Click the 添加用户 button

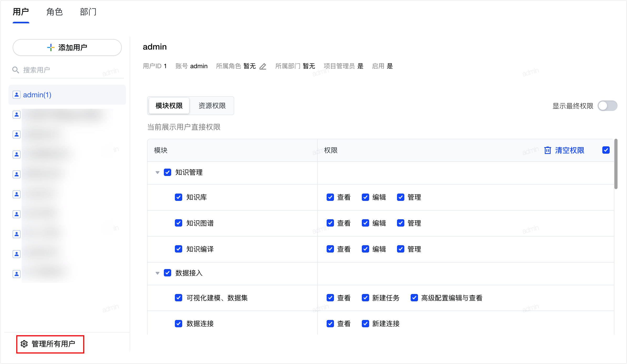tap(67, 47)
